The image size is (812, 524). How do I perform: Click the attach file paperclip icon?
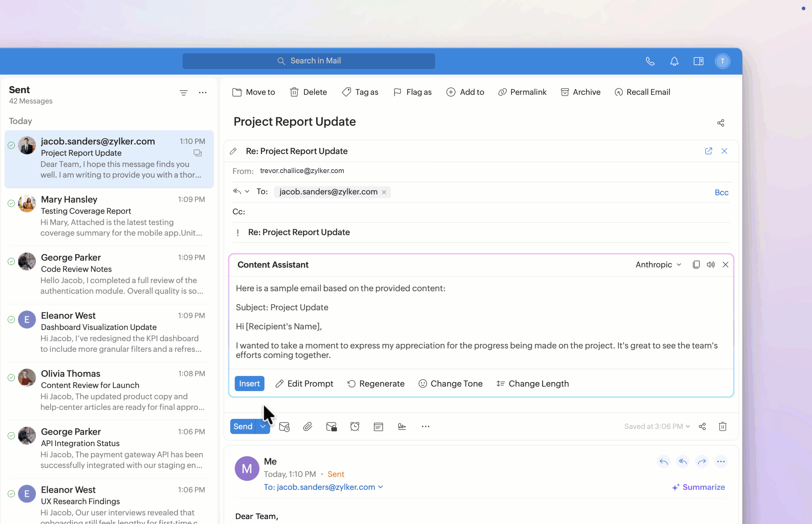pyautogui.click(x=307, y=426)
